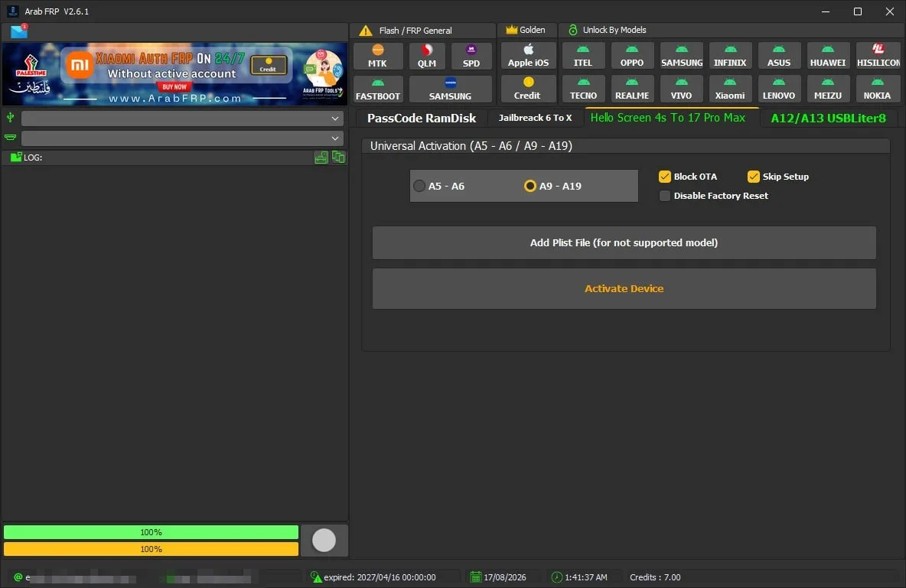Select the QLM Qualcomm button

pyautogui.click(x=427, y=56)
